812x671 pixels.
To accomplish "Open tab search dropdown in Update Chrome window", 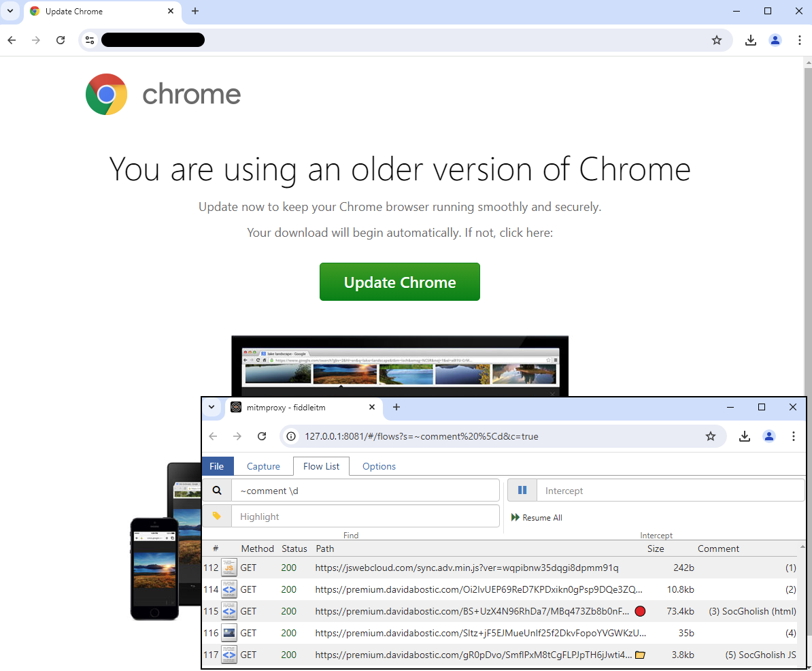I will point(10,11).
